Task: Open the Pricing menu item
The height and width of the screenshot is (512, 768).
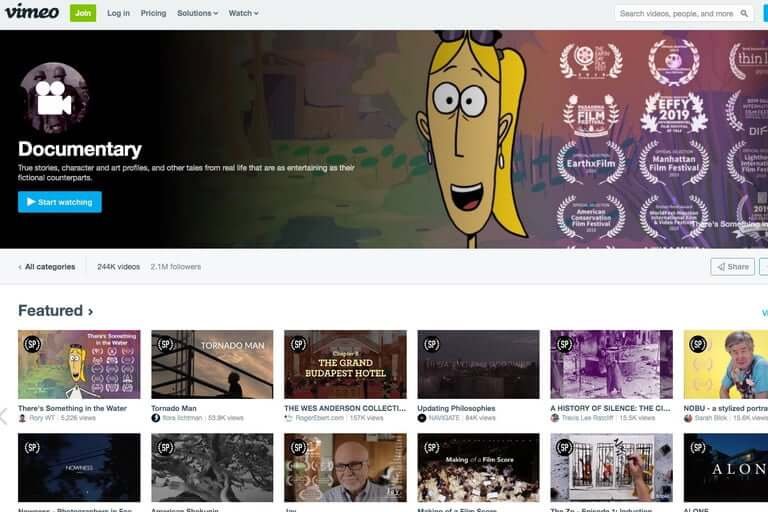Action: (x=153, y=13)
